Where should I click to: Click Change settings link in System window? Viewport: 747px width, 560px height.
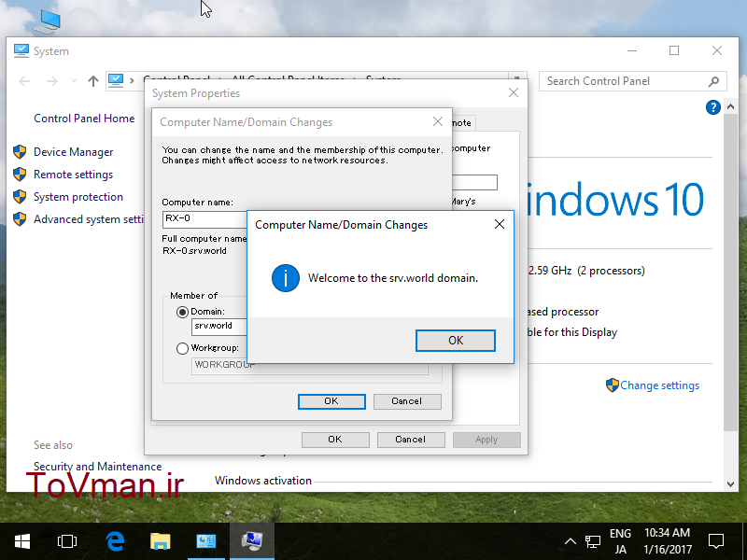coord(659,385)
